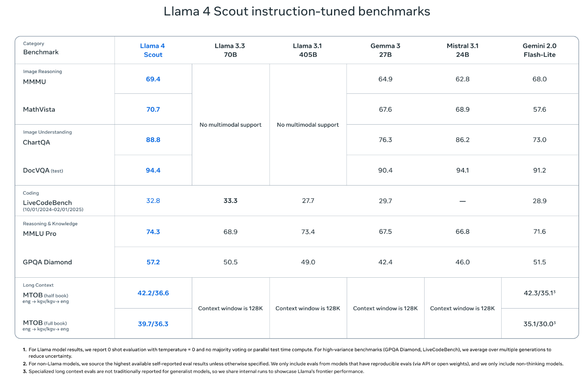Select the 42.2/36.6 MTOB half book score
The width and height of the screenshot is (588, 378).
(153, 293)
